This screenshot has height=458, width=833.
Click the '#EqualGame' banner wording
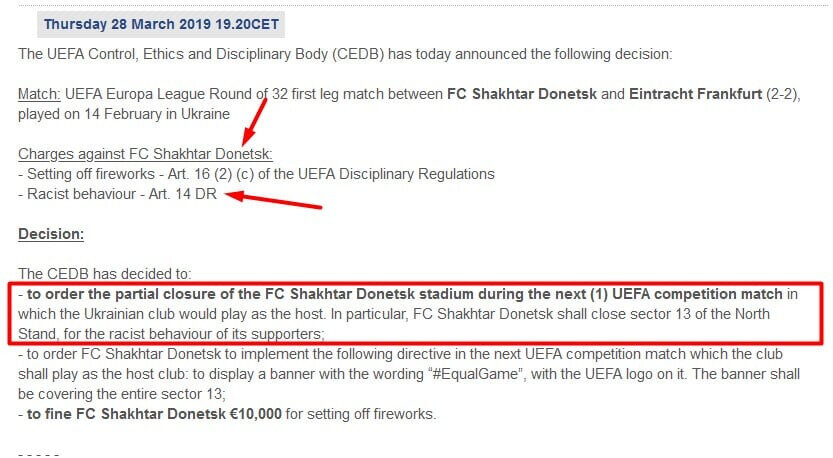(475, 374)
